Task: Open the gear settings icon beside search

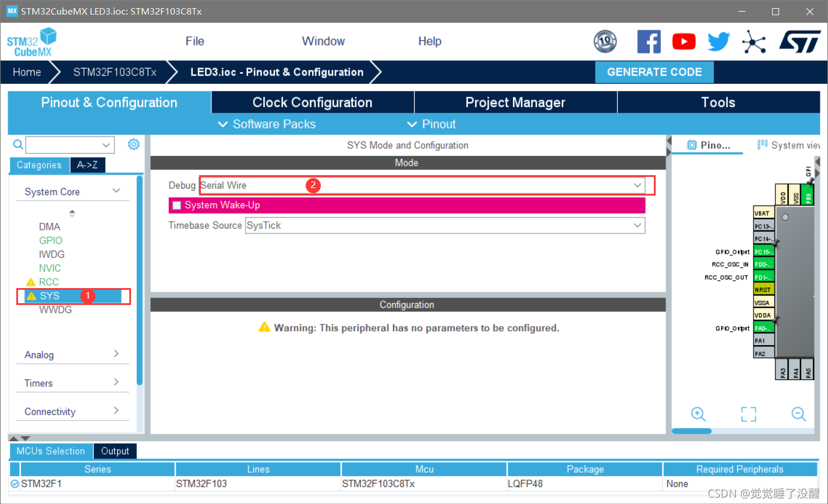Action: [133, 144]
